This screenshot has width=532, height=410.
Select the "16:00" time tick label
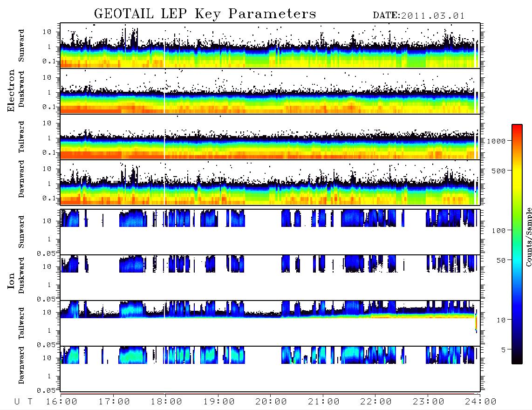pos(61,402)
